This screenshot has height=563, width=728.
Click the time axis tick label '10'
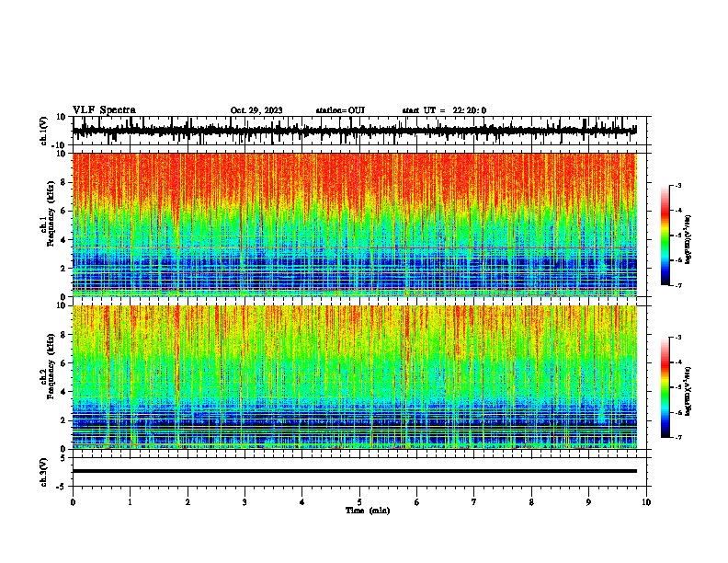click(646, 502)
